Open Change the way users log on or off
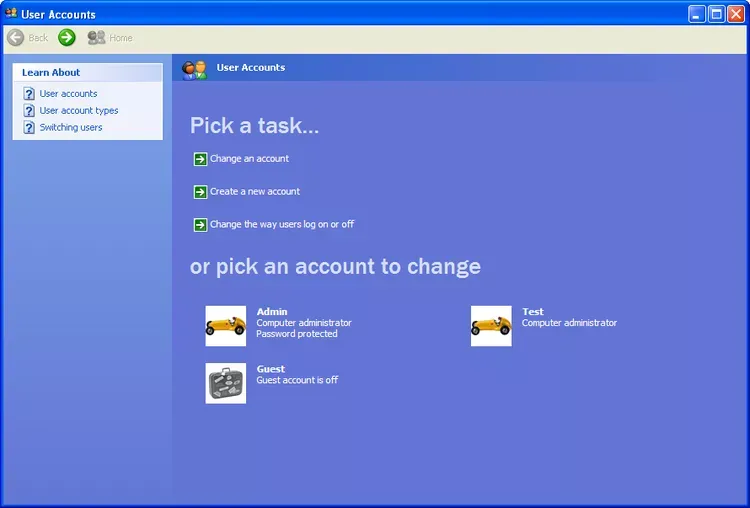The width and height of the screenshot is (750, 508). (x=282, y=225)
